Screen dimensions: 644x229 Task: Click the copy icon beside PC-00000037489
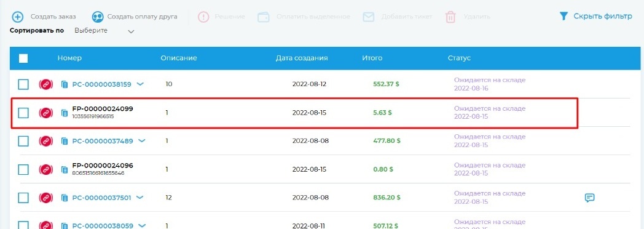point(65,141)
